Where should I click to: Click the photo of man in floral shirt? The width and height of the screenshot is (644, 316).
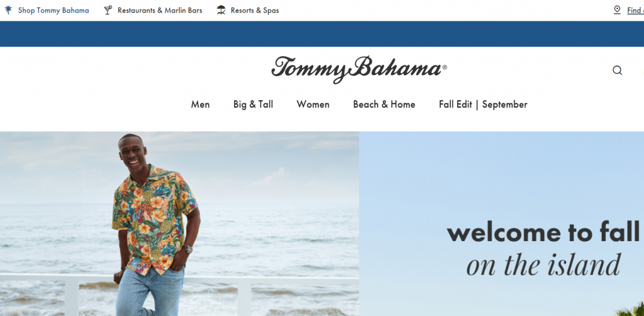pyautogui.click(x=179, y=223)
